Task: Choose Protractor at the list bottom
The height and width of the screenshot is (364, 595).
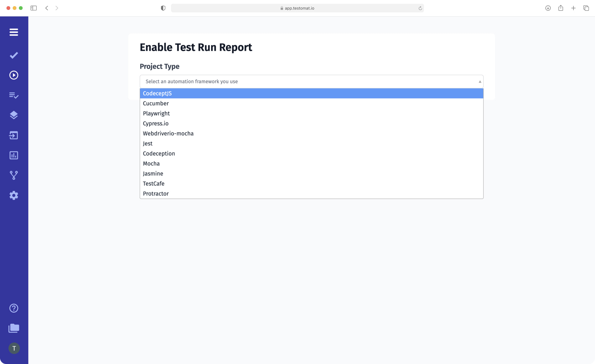Action: (x=156, y=193)
